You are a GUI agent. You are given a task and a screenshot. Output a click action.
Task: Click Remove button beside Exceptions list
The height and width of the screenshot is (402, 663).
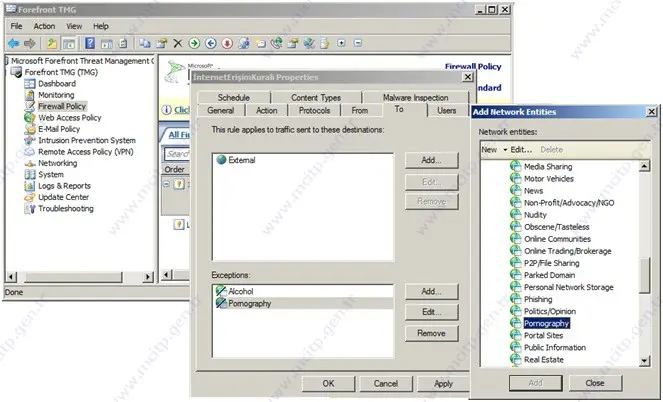tap(431, 334)
